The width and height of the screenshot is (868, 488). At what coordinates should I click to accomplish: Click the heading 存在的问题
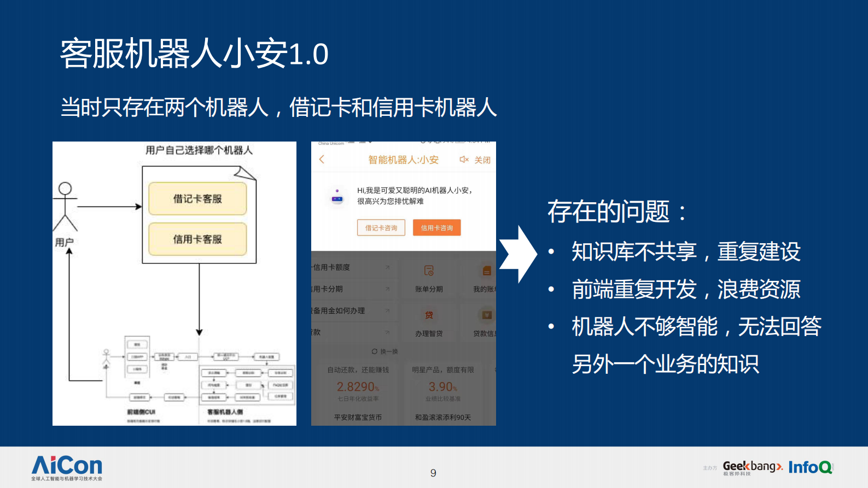[617, 211]
